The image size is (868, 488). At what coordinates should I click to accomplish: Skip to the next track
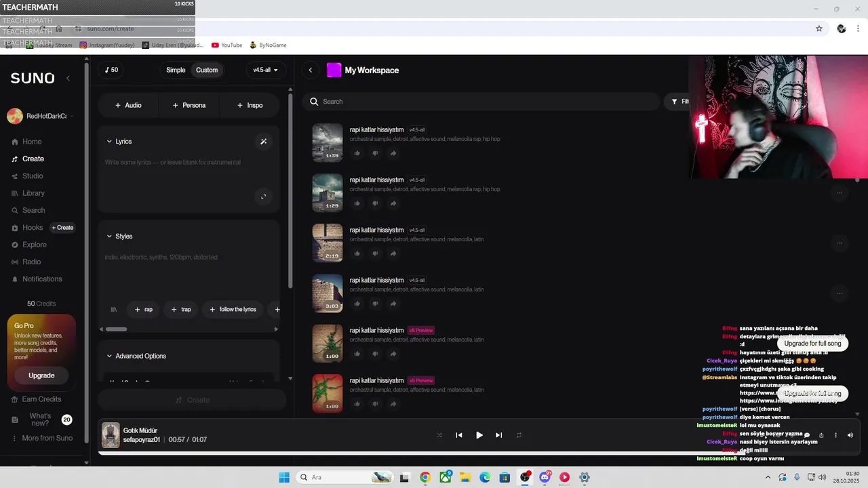499,435
